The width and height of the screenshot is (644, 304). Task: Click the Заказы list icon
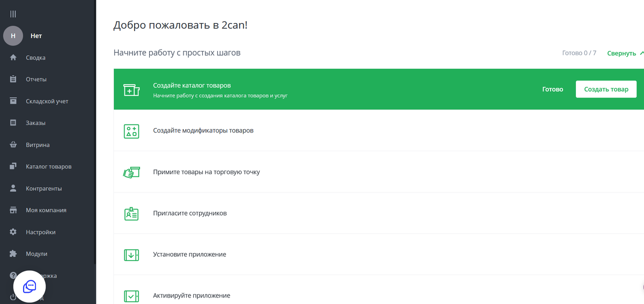click(13, 123)
